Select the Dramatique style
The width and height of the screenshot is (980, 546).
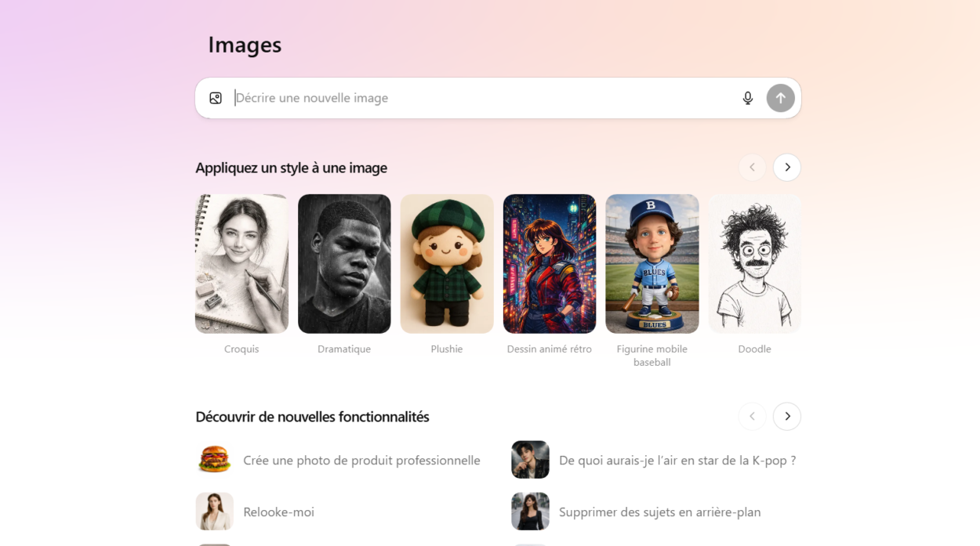[x=344, y=263]
